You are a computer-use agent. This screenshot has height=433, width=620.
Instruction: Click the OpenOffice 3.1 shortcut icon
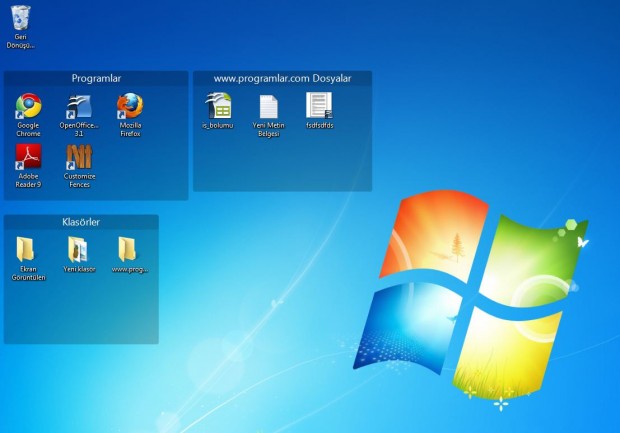pos(79,106)
